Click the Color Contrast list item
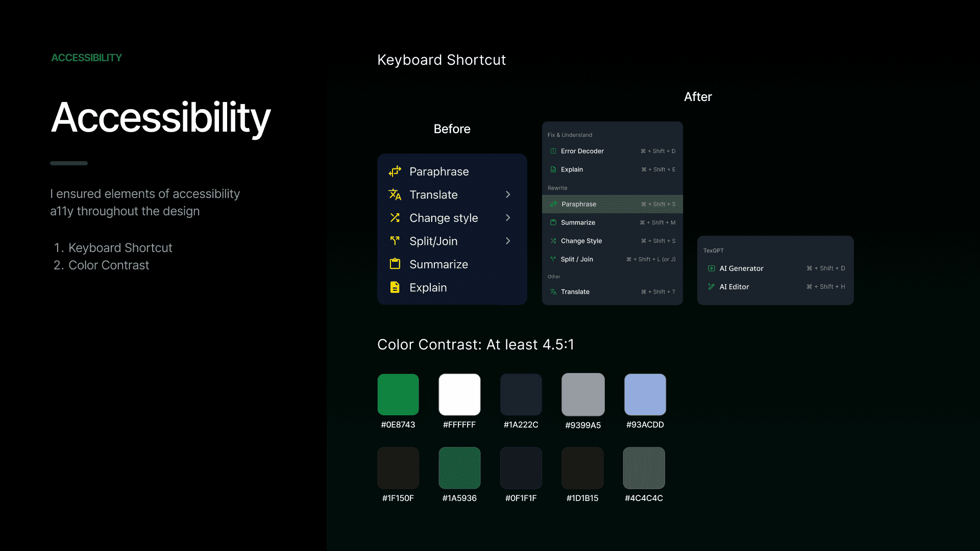Screen dimensions: 980x551 tap(108, 265)
